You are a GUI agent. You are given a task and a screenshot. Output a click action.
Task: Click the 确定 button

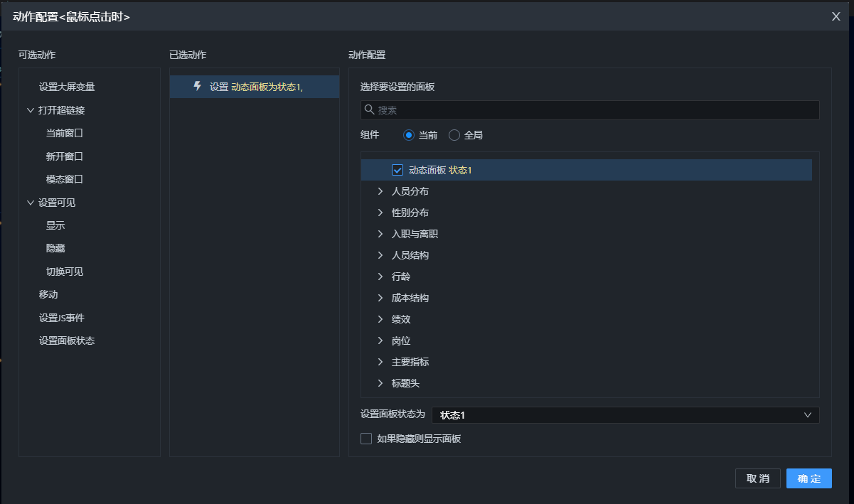click(808, 478)
